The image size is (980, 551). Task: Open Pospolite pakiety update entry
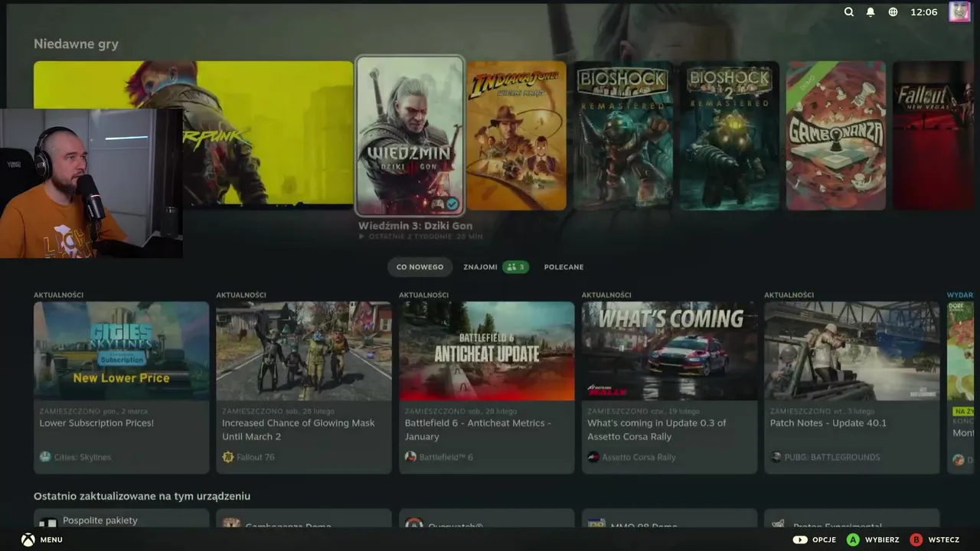[121, 518]
